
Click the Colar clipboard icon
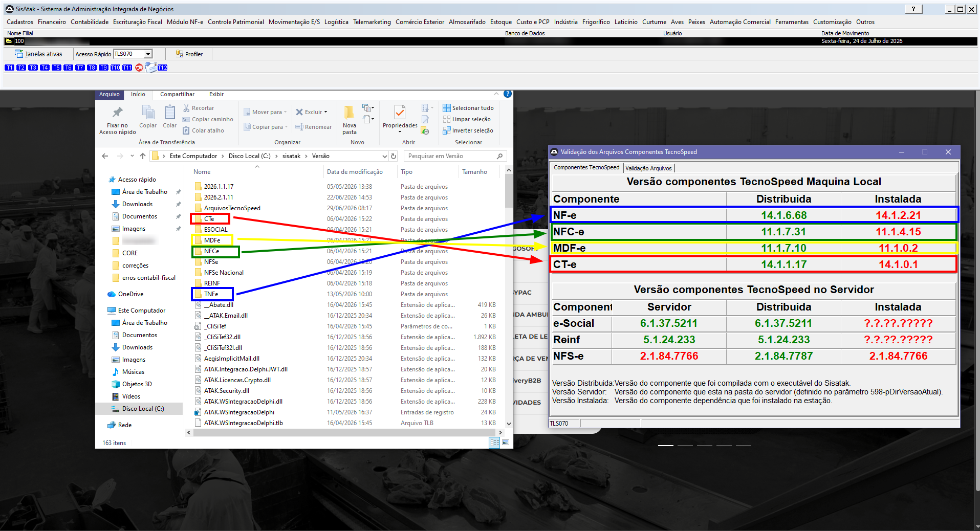170,112
